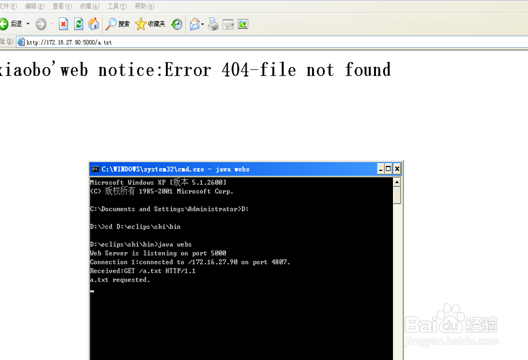
Task: Go to Home page icon
Action: pos(94,24)
